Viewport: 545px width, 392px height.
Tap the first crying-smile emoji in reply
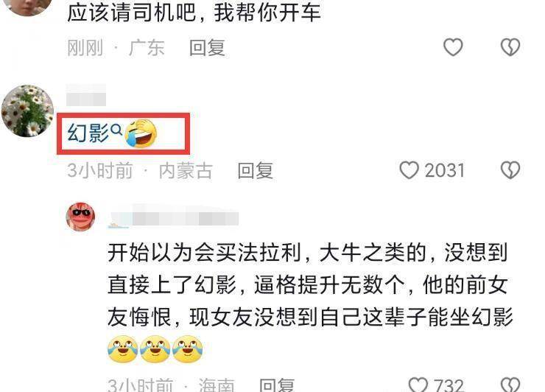point(122,349)
